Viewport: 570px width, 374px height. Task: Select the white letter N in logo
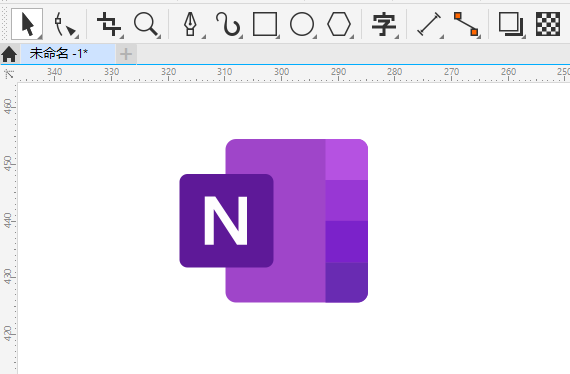(x=226, y=221)
